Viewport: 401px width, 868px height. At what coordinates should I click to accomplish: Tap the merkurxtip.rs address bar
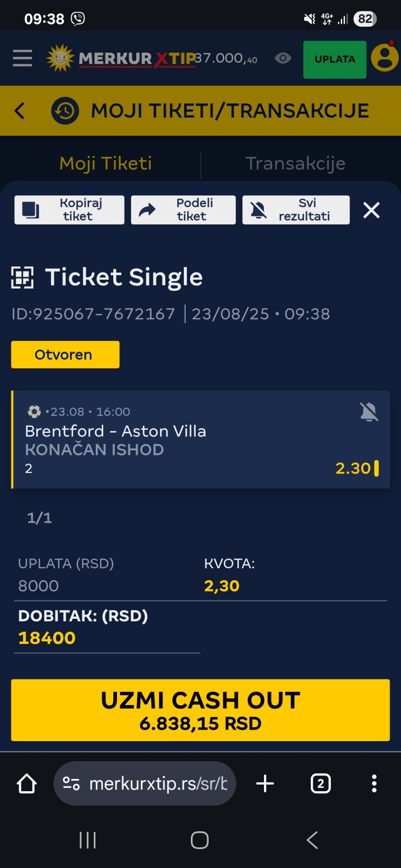click(x=145, y=784)
